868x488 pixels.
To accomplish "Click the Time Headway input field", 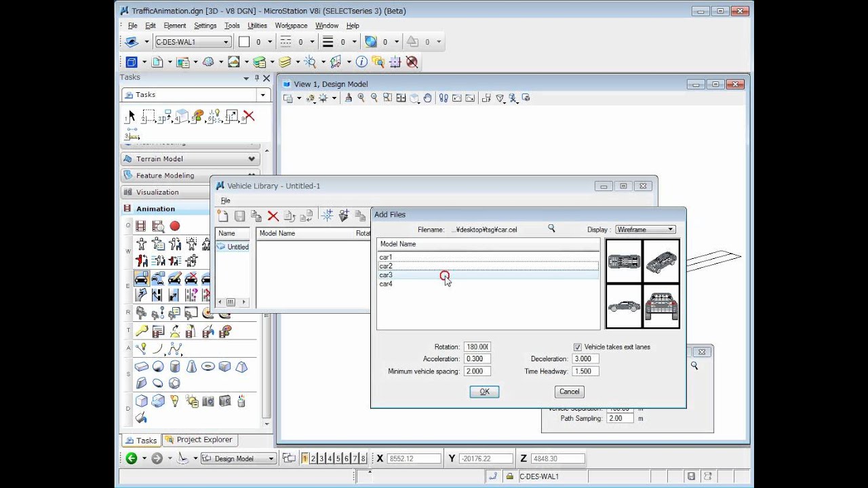I will 586,371.
